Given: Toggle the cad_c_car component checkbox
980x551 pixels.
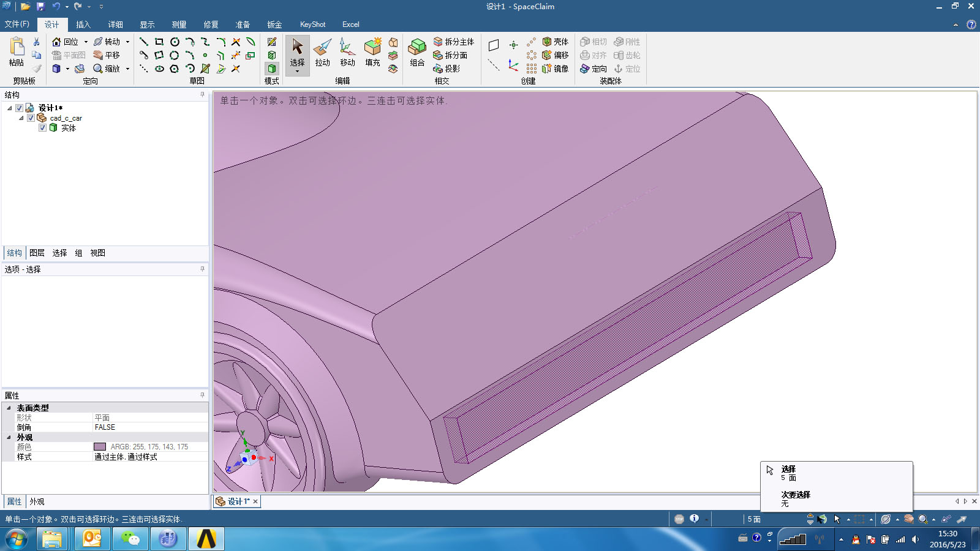Looking at the screenshot, I should click(31, 118).
